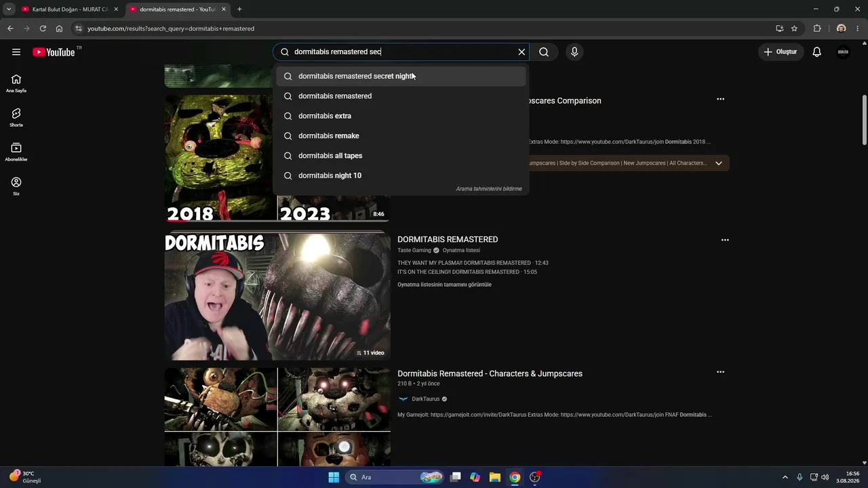
Task: Open the Characters & Jumpscares video thumbnail
Action: pos(277,417)
